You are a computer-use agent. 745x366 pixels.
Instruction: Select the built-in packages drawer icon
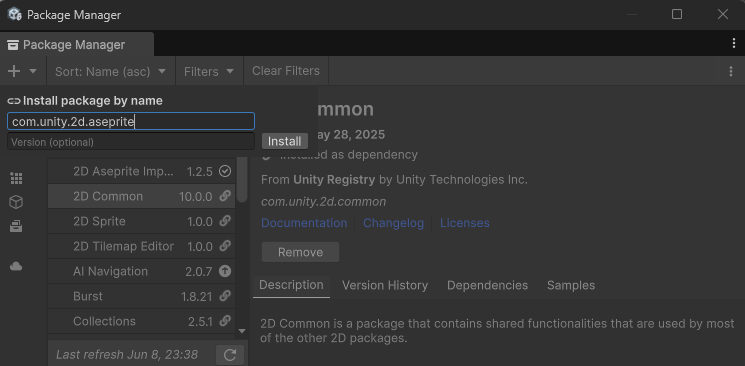point(16,226)
